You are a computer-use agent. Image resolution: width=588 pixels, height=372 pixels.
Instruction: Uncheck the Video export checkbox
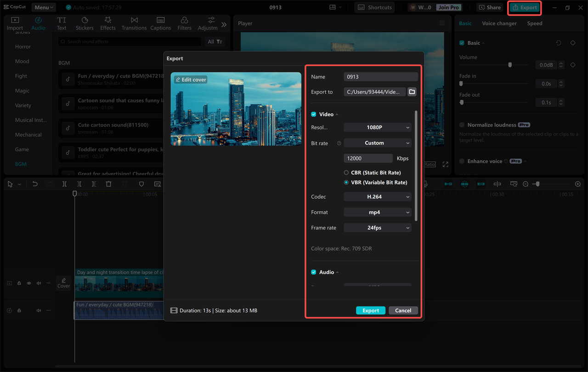click(x=314, y=114)
